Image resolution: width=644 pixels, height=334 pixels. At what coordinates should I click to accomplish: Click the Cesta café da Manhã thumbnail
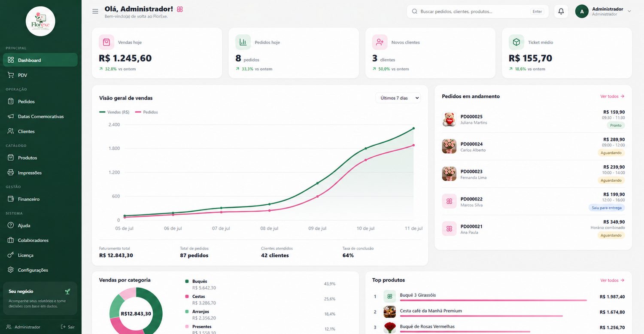[x=389, y=312]
